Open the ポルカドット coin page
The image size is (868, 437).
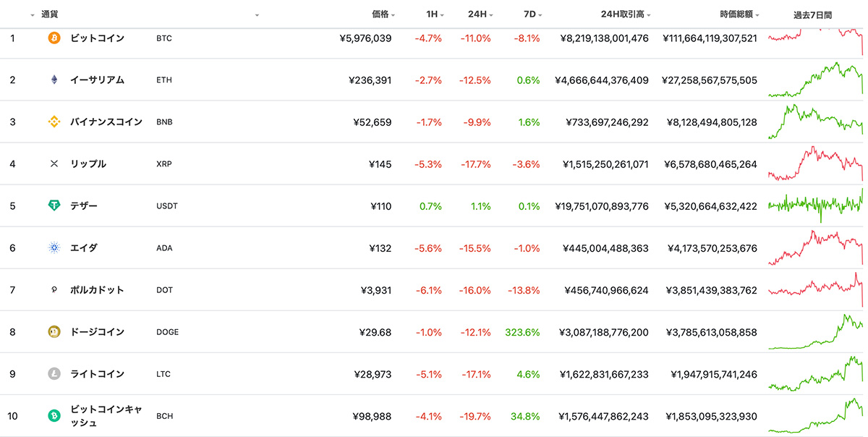[x=97, y=289]
